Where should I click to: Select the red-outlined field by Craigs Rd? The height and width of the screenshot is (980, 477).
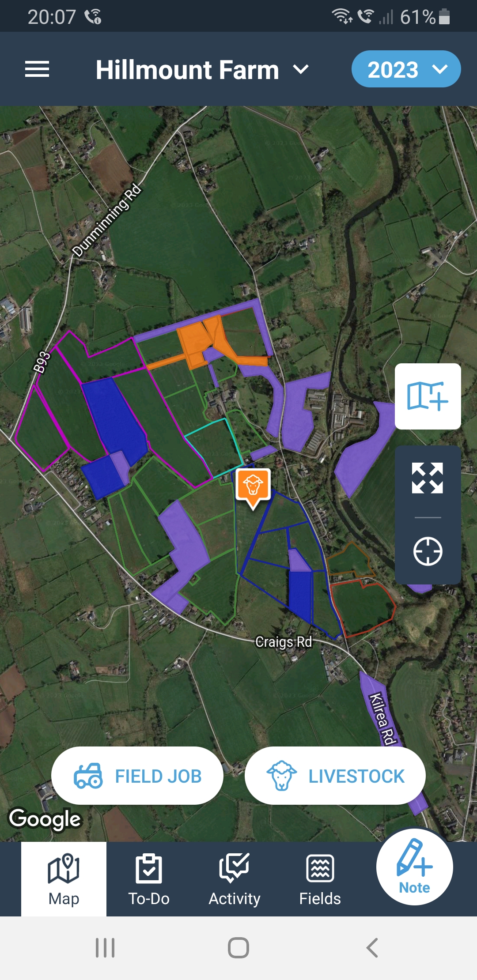click(x=363, y=607)
